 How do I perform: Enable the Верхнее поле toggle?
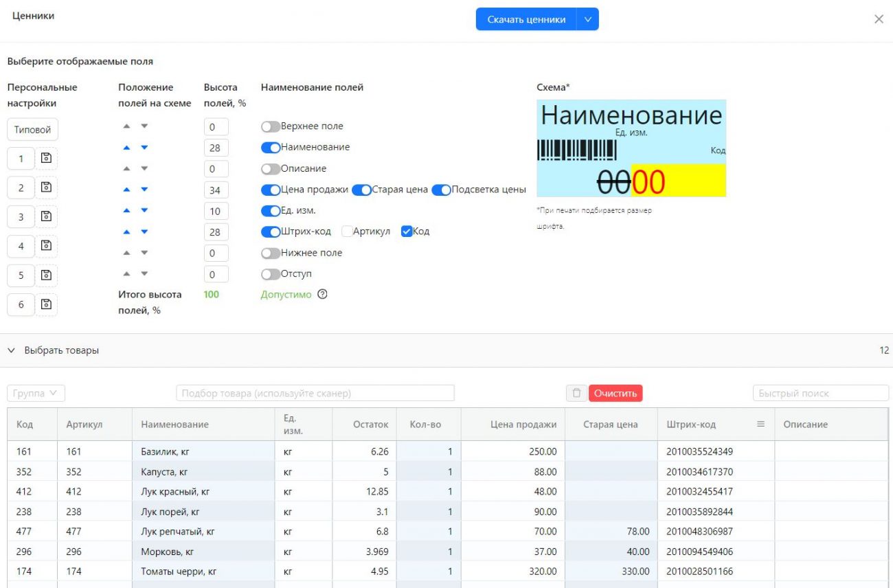point(271,126)
